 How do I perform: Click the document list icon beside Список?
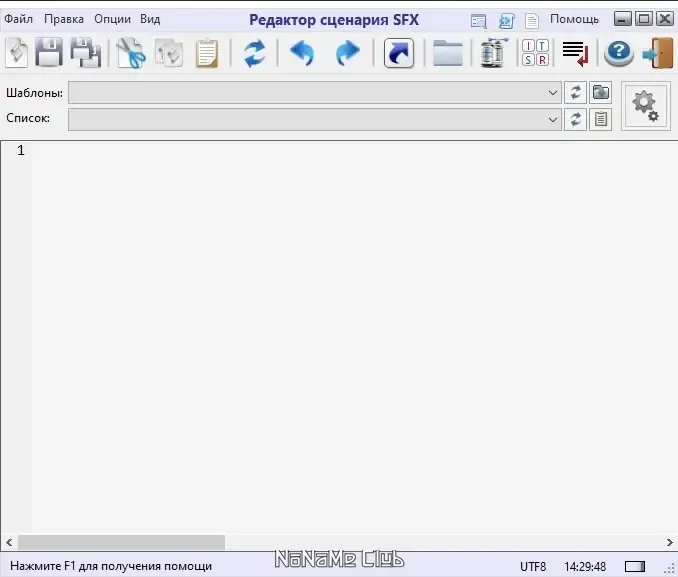pos(601,119)
